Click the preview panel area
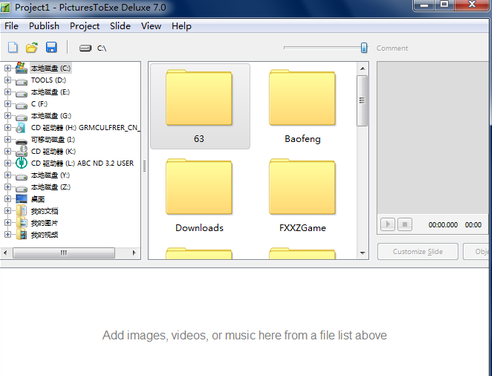 pos(434,138)
